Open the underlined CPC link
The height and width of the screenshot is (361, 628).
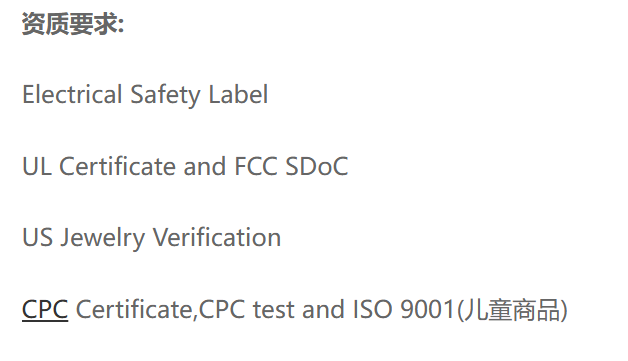click(45, 309)
